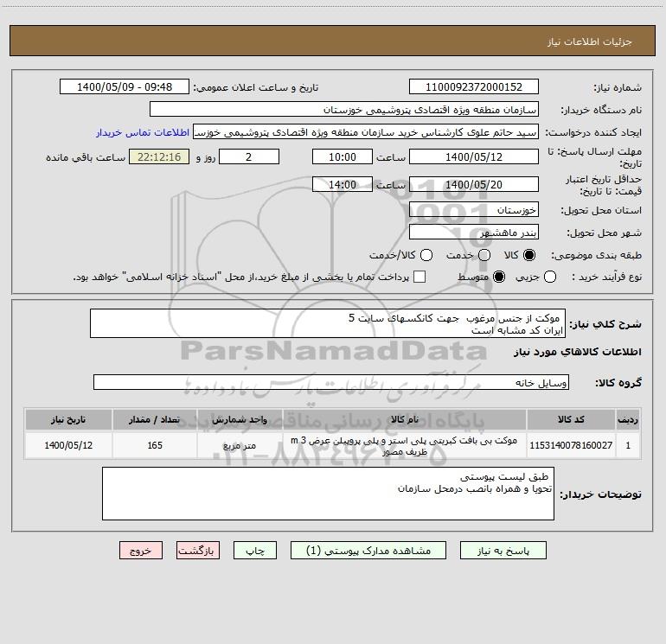This screenshot has height=644, width=666.
Task: Open مشاهده مدارک پیوستی (1) button
Action: tap(368, 551)
